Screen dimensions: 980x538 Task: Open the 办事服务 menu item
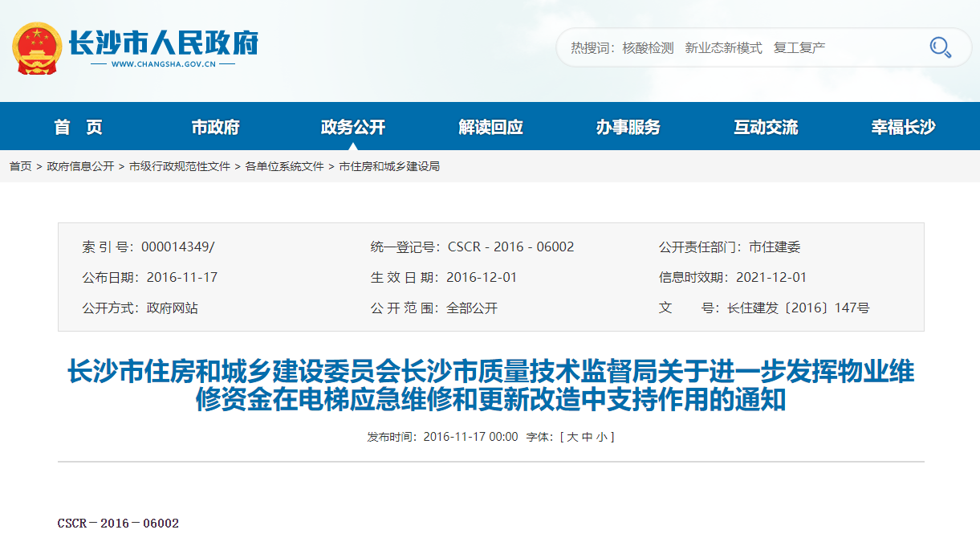click(628, 127)
